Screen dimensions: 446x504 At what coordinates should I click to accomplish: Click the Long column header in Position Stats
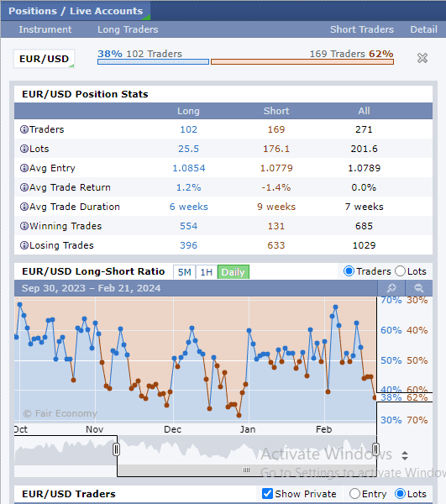coord(188,111)
